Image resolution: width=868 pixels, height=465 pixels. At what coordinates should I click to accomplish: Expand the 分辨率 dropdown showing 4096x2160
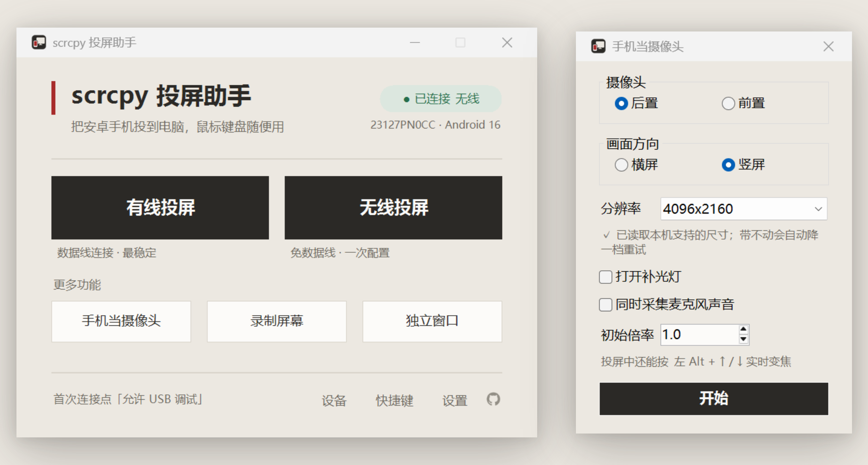(x=744, y=209)
